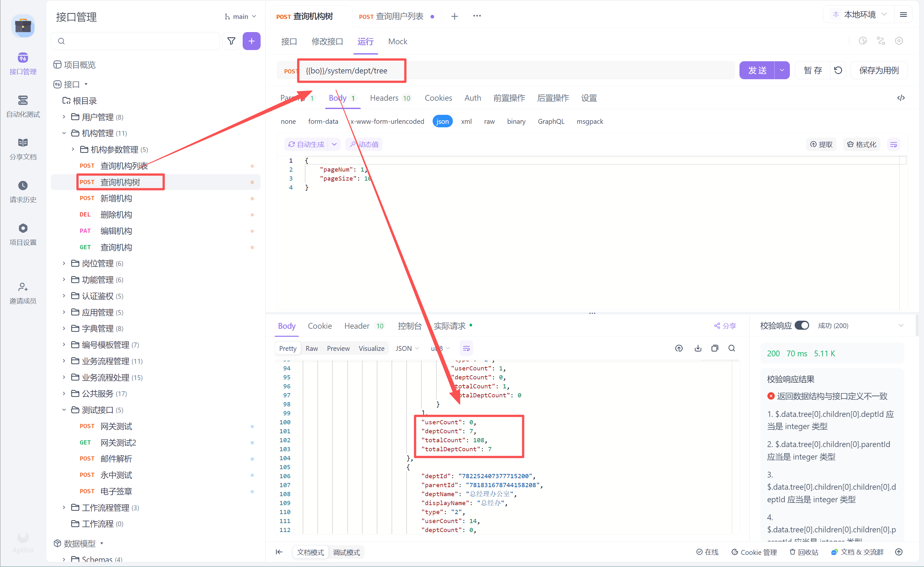Click the code generation icon
Image resolution: width=924 pixels, height=567 pixels.
tap(901, 98)
